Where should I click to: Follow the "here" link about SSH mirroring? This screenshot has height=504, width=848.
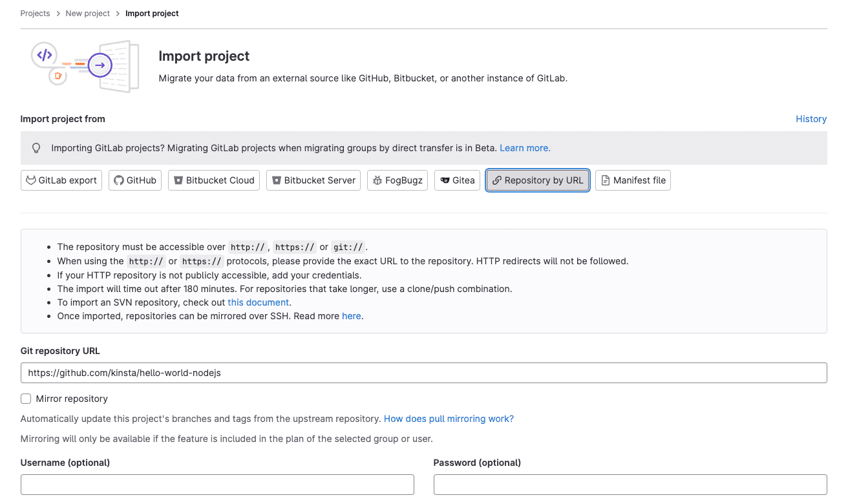coord(351,316)
